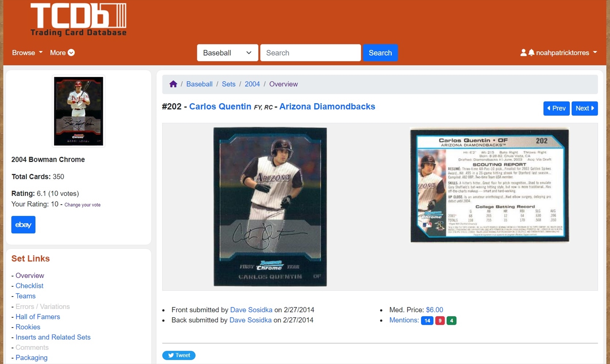This screenshot has width=610, height=364.
Task: Go to the next card with Next
Action: pos(584,108)
